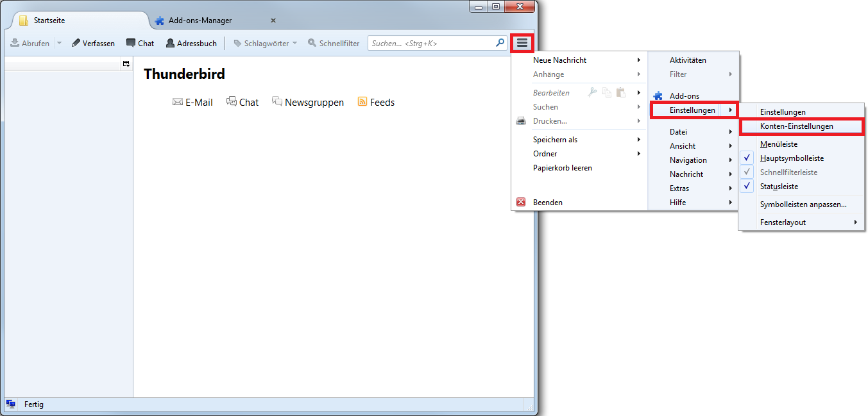Switch to the Add-ons-Manager tab

pyautogui.click(x=200, y=21)
